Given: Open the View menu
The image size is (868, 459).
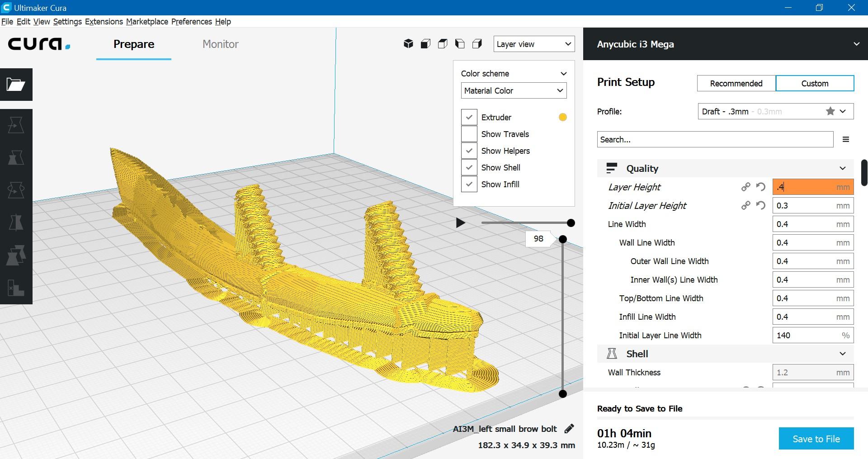Looking at the screenshot, I should pyautogui.click(x=42, y=22).
